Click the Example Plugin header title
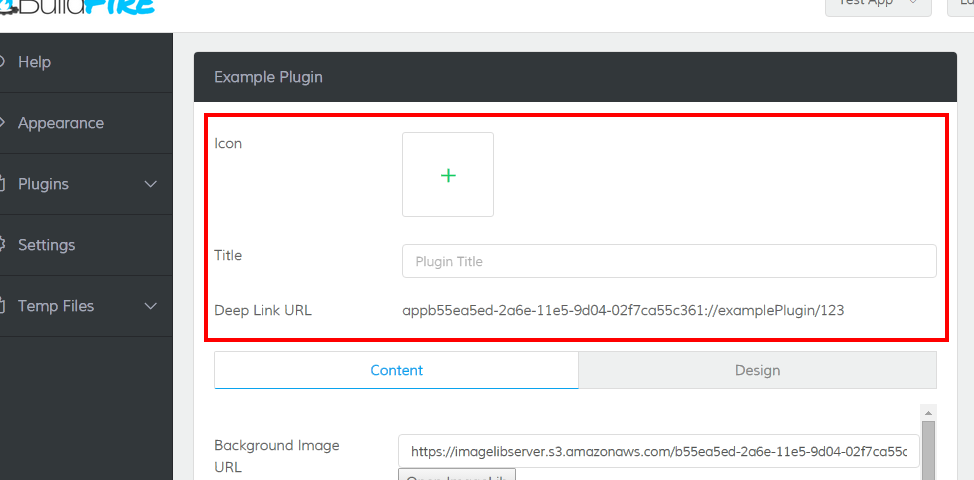 click(x=268, y=77)
